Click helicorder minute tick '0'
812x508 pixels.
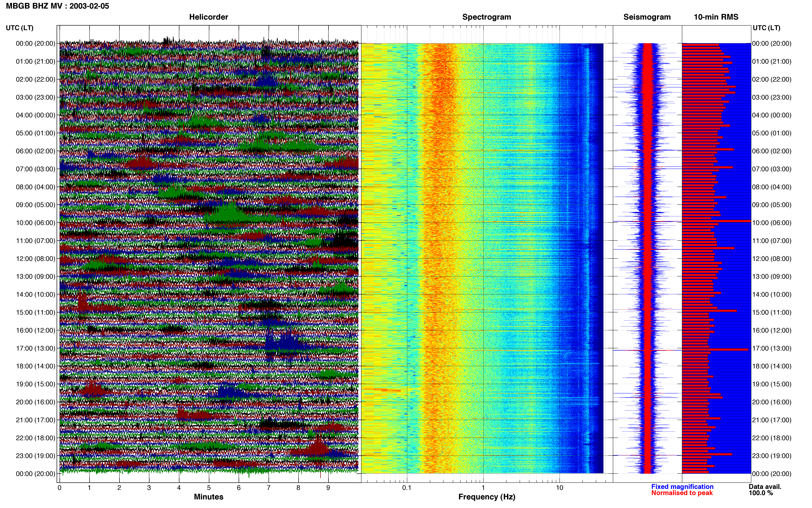[x=59, y=488]
